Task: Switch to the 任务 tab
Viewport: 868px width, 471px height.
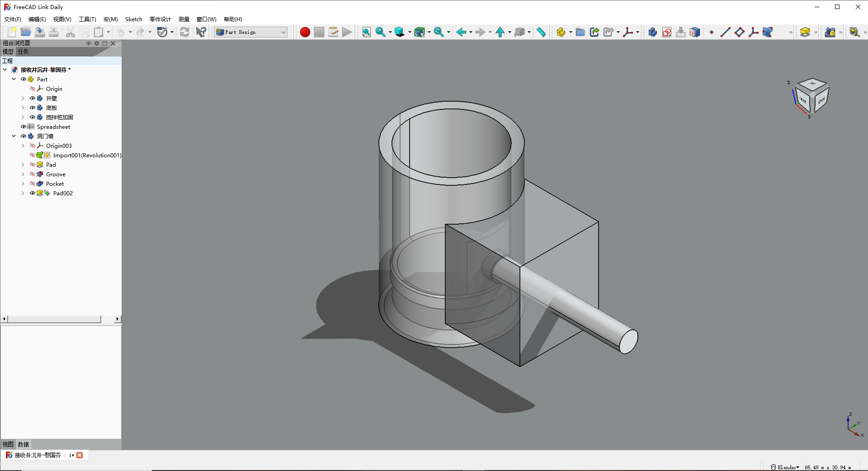Action: (x=23, y=52)
